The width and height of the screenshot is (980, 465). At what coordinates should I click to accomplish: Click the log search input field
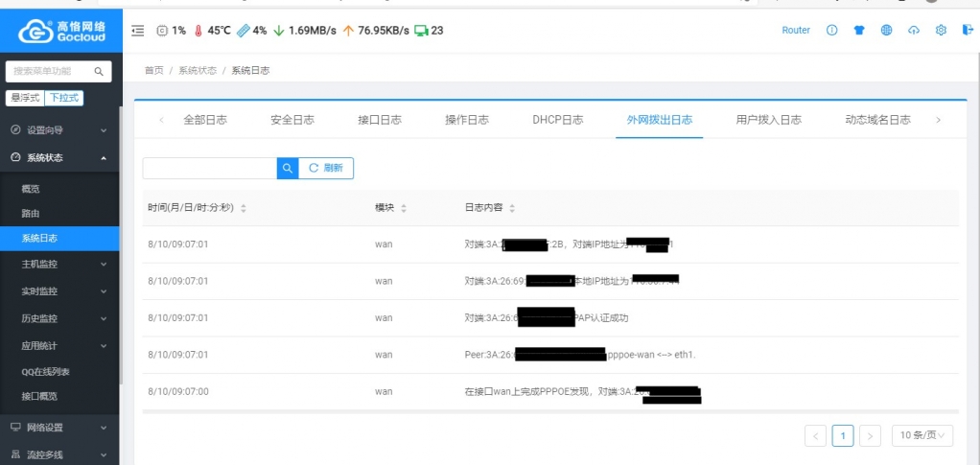pyautogui.click(x=210, y=168)
